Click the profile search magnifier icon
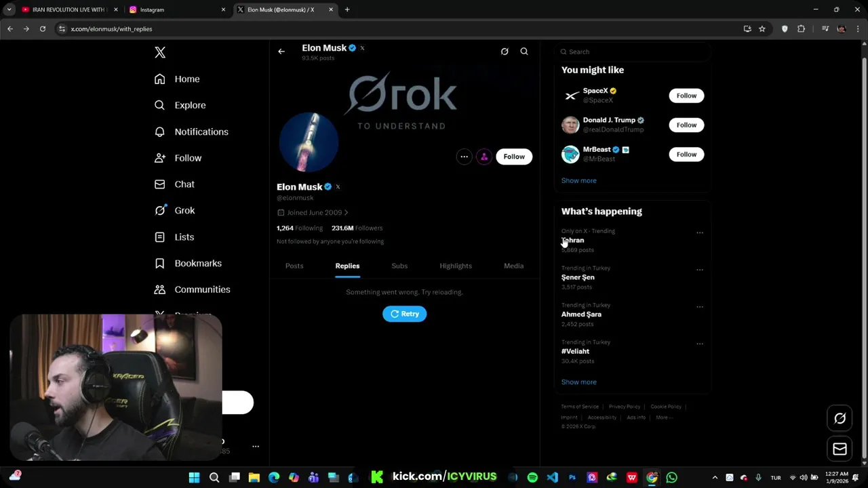This screenshot has height=488, width=868. 524,52
